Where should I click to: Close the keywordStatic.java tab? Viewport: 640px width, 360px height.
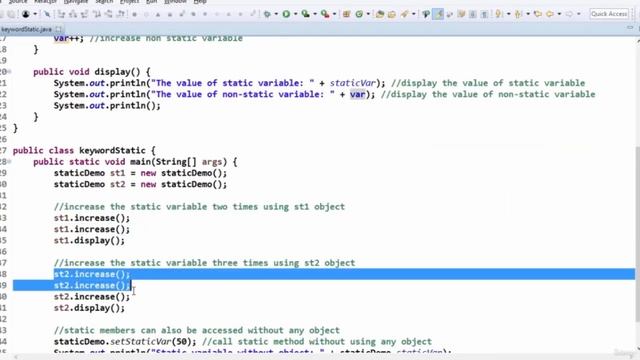point(58,29)
